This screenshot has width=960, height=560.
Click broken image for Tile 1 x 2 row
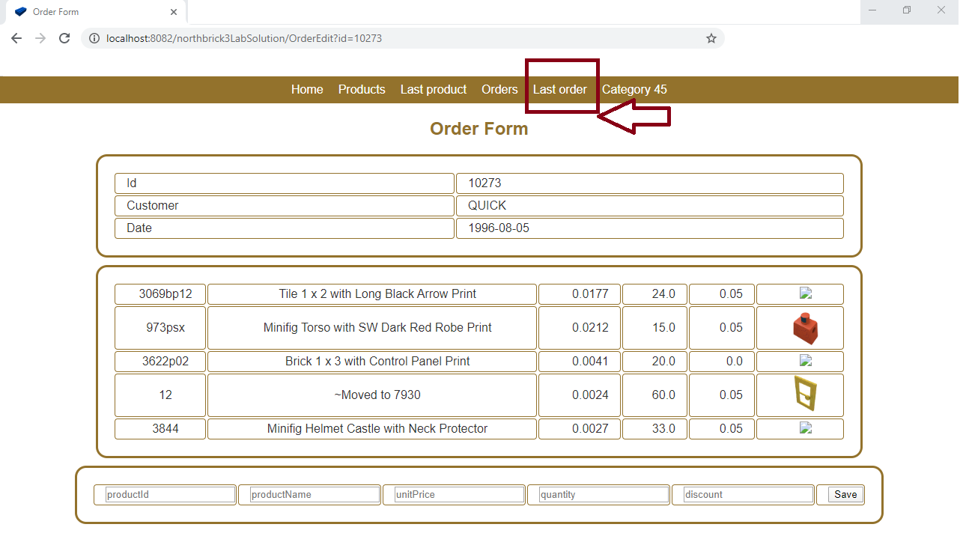coord(806,293)
